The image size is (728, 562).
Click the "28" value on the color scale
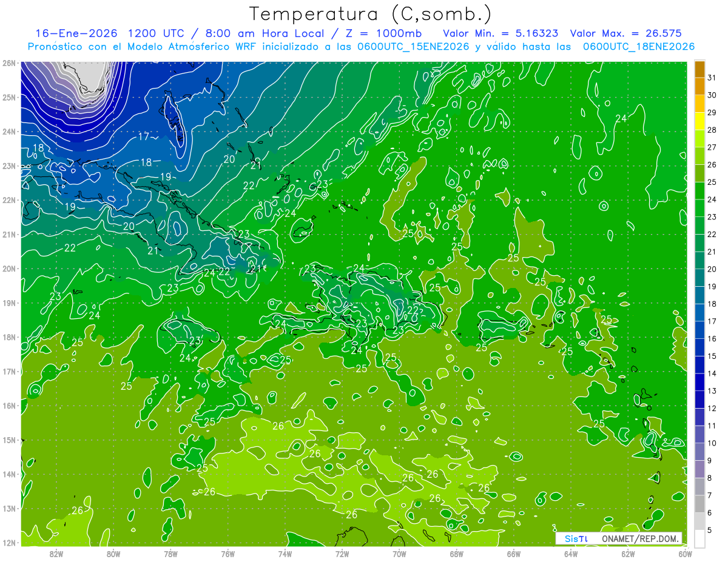(x=712, y=130)
